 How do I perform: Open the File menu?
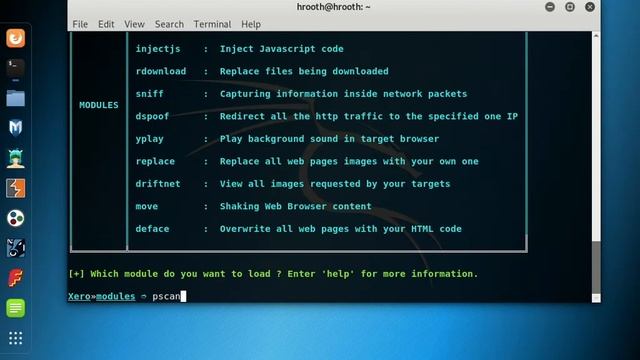click(x=80, y=24)
